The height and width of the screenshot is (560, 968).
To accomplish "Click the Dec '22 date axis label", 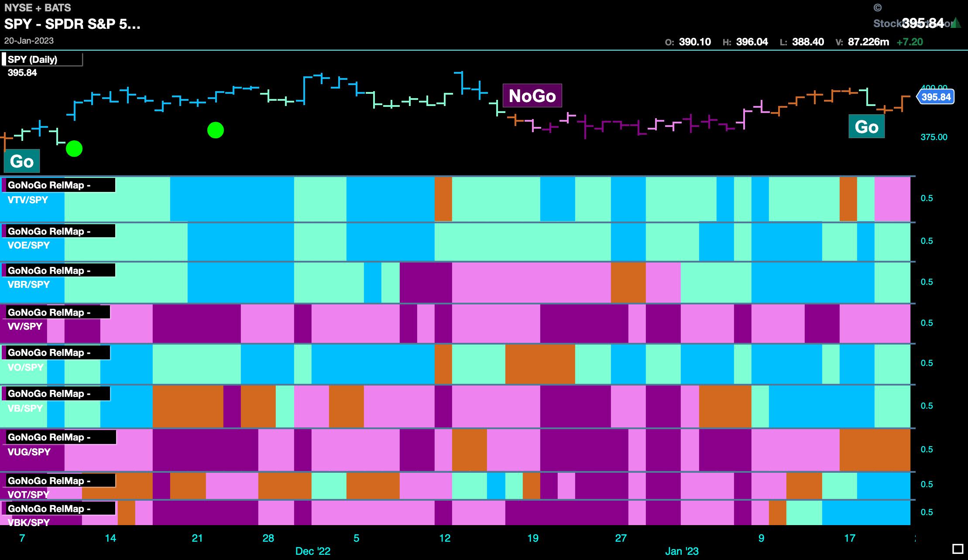I will coord(313,551).
